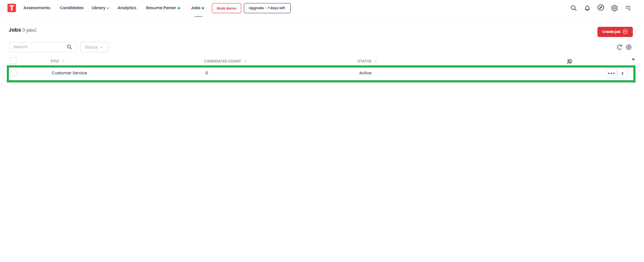Image resolution: width=644 pixels, height=262 pixels.
Task: Open the Status filter dropdown
Action: point(94,47)
